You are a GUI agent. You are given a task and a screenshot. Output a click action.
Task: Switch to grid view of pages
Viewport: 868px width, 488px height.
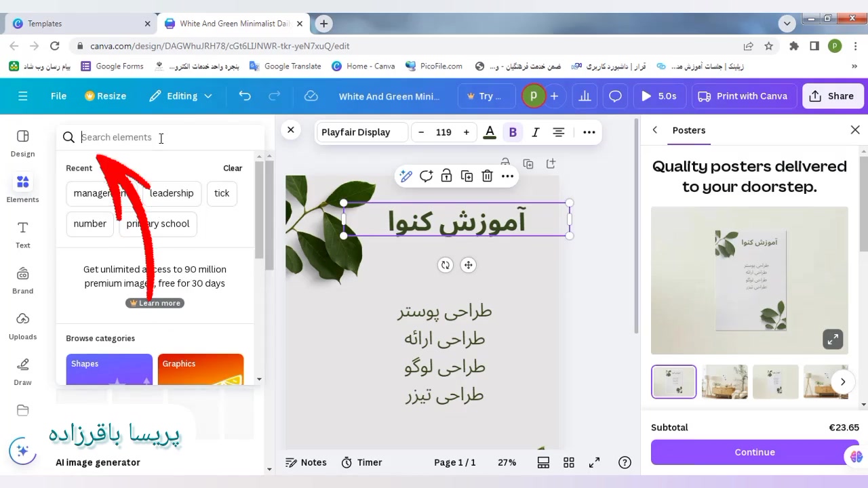pos(569,462)
